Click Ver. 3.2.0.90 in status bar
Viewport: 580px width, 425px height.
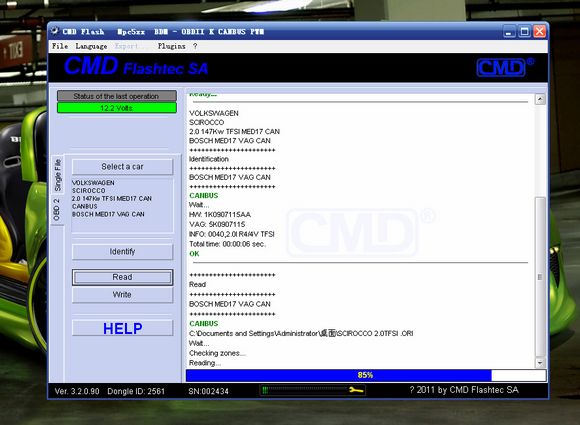coord(77,391)
